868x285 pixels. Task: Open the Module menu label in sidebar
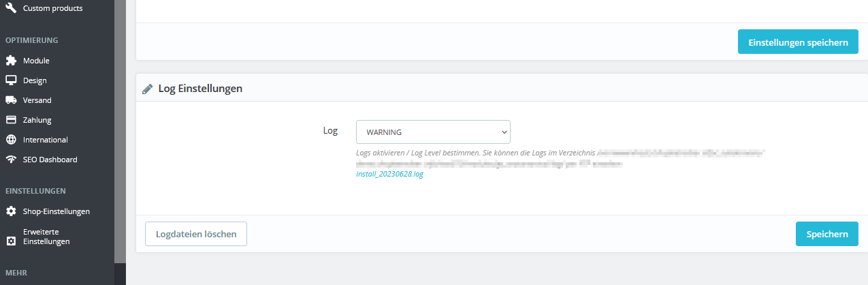36,61
